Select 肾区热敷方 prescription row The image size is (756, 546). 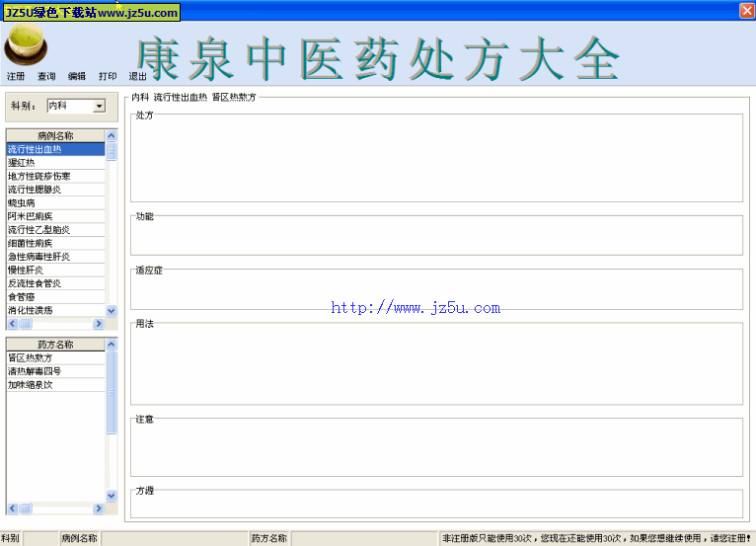pyautogui.click(x=55, y=357)
